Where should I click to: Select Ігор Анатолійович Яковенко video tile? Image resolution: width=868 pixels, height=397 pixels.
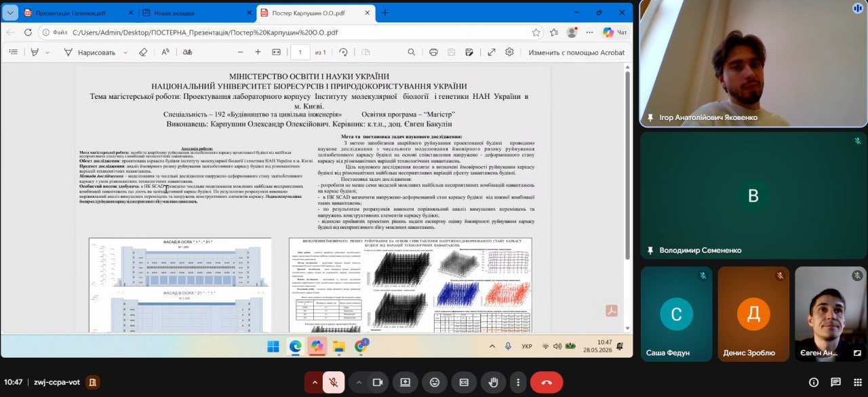pos(754,64)
